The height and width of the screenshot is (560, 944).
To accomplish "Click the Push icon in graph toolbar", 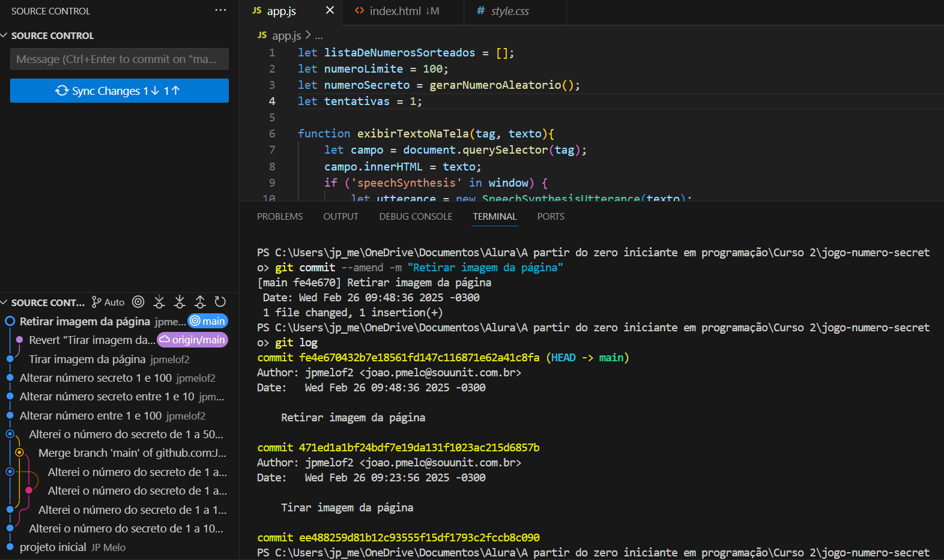I will (200, 302).
